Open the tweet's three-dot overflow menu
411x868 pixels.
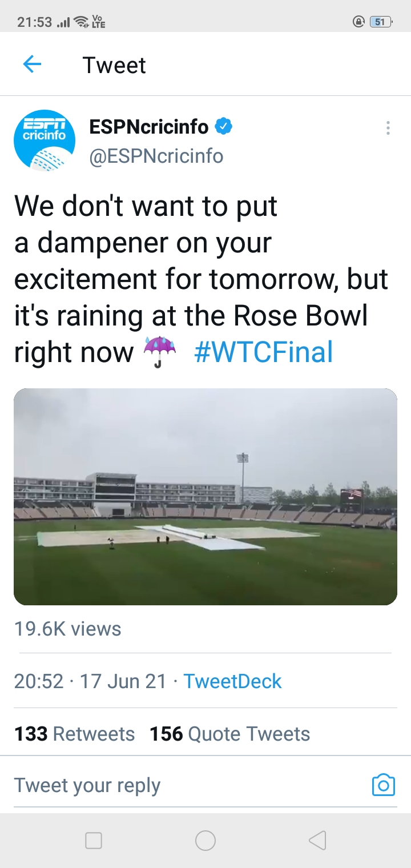388,128
